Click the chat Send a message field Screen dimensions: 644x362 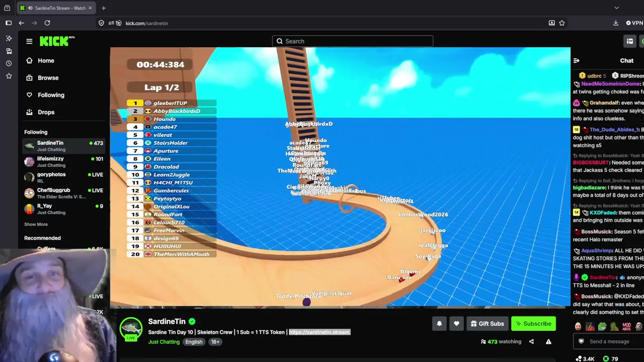click(x=609, y=341)
